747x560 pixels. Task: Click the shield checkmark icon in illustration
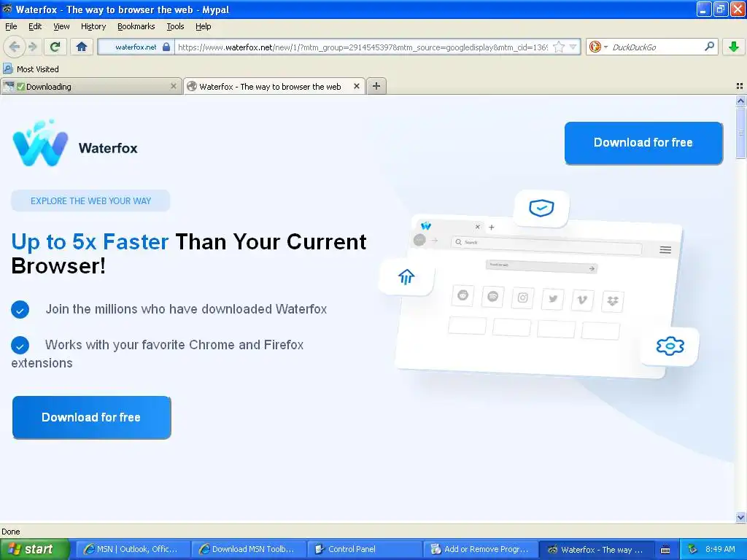pyautogui.click(x=542, y=208)
